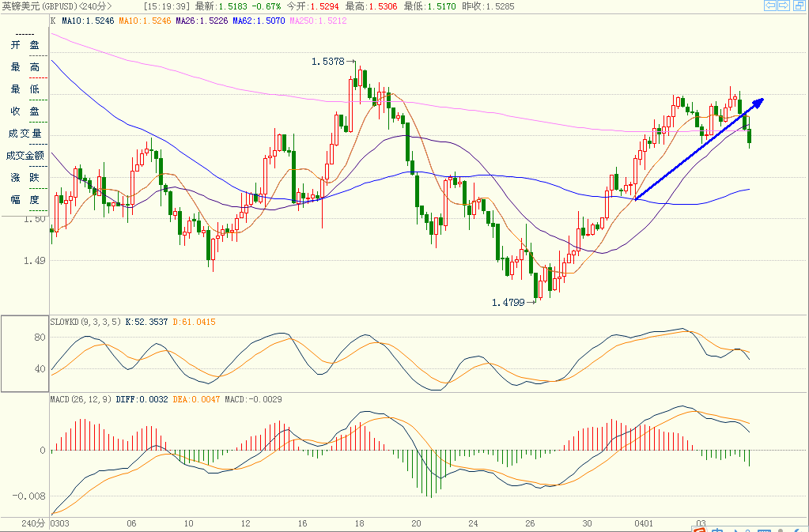Select the MA26:1.5226 indicator label
The image size is (809, 532).
202,21
